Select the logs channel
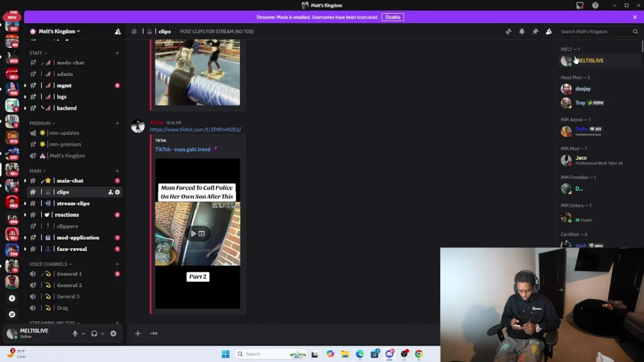The height and width of the screenshot is (362, 644). pyautogui.click(x=74, y=97)
